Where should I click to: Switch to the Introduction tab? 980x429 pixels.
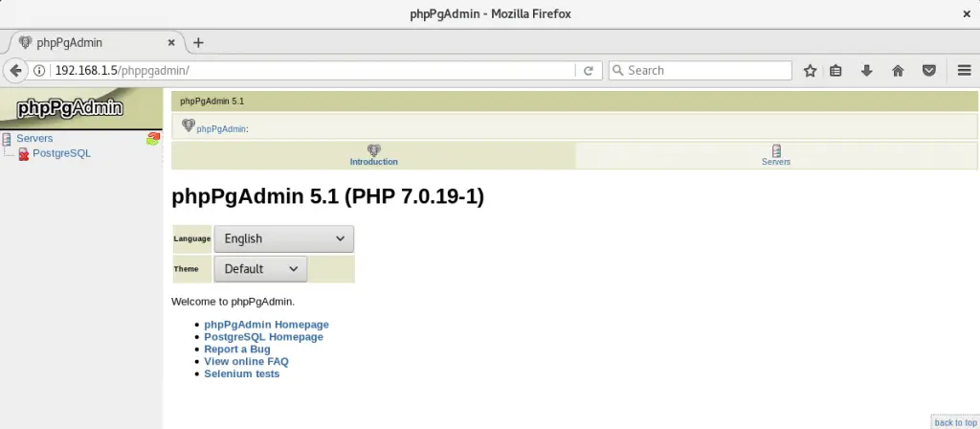[374, 156]
